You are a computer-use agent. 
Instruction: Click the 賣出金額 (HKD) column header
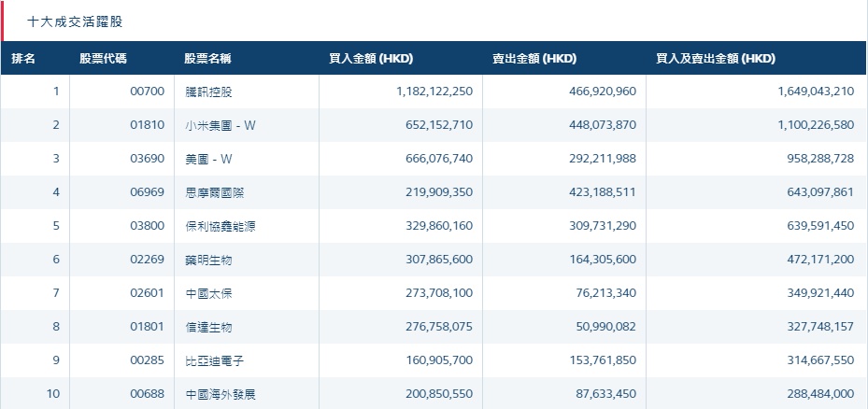coord(534,59)
